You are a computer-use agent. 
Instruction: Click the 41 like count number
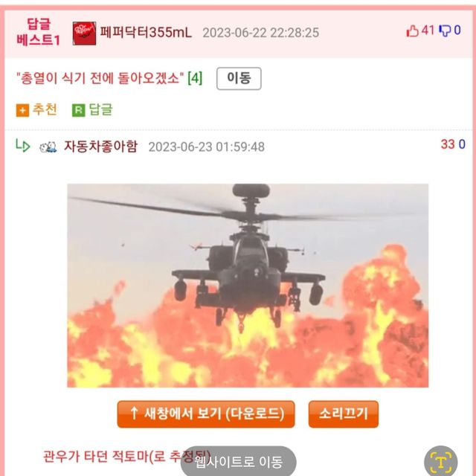[x=428, y=30]
